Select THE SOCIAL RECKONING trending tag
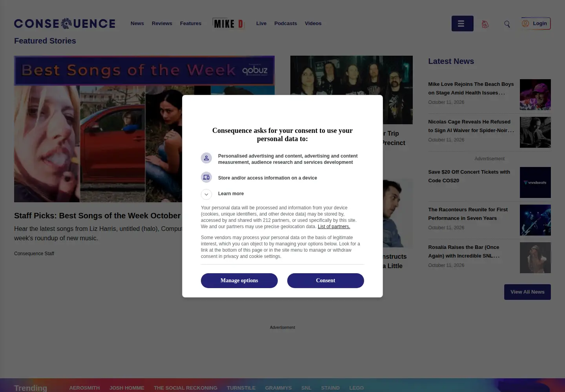 [186, 388]
